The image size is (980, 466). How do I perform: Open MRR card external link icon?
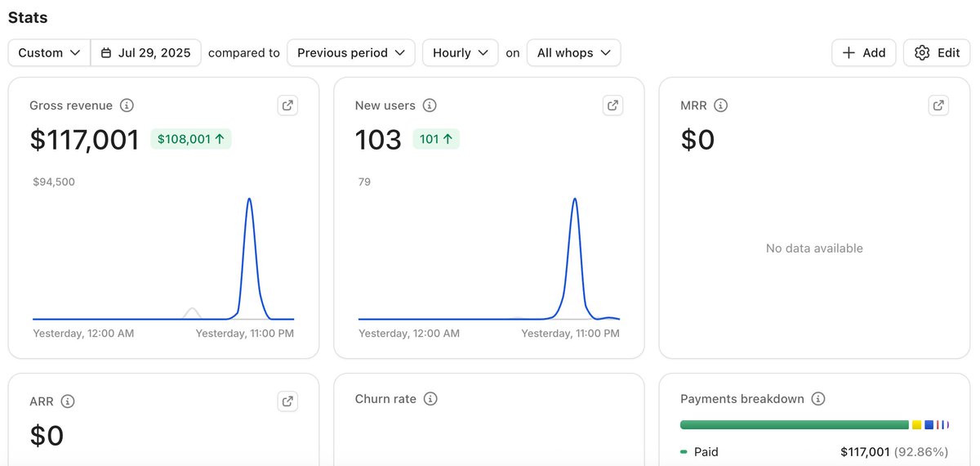939,105
